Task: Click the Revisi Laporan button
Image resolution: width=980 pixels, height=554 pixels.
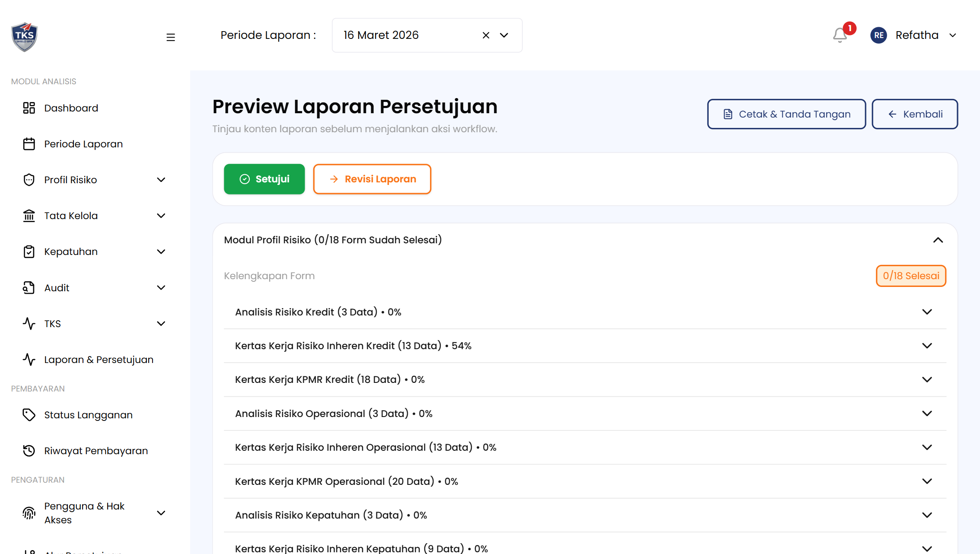Action: pyautogui.click(x=372, y=179)
